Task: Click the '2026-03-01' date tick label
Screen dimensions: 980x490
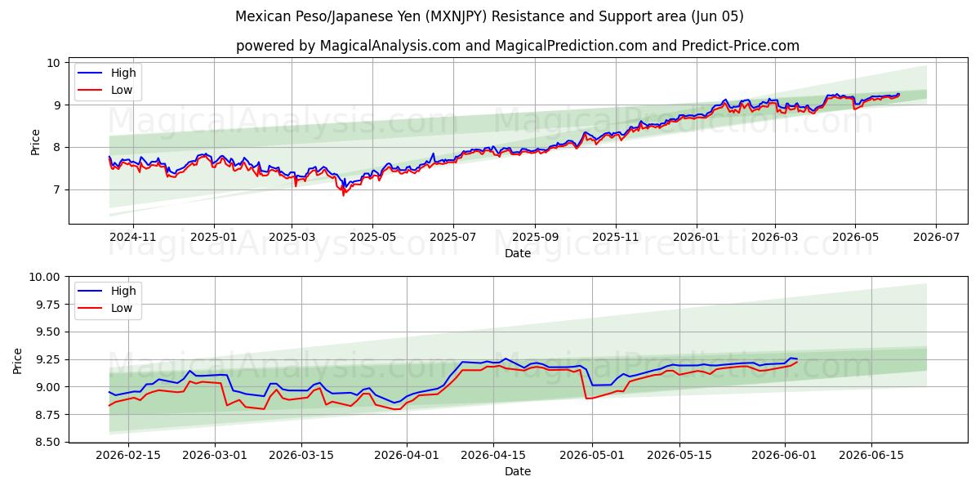Action: (x=216, y=455)
